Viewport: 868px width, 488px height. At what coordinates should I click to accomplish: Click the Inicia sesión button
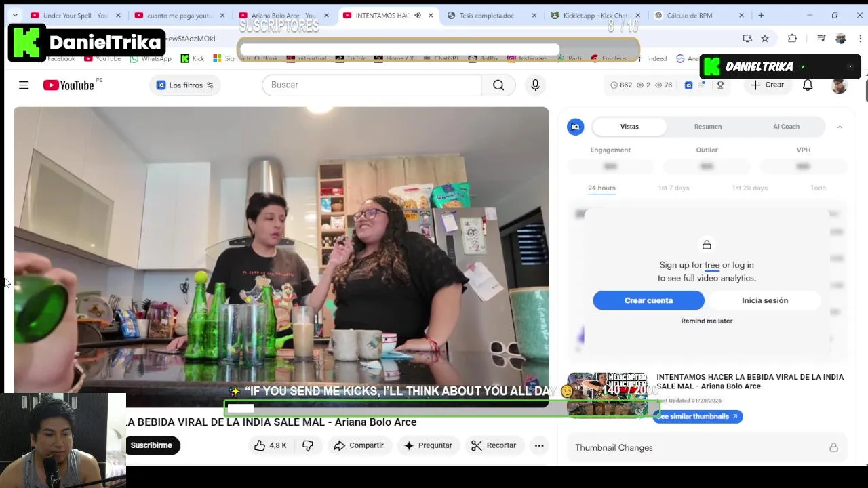pos(765,300)
